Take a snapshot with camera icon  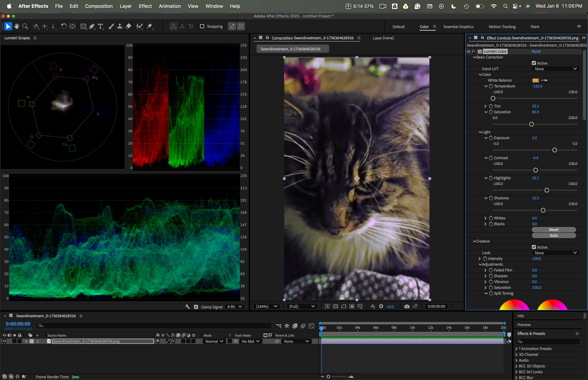point(407,307)
